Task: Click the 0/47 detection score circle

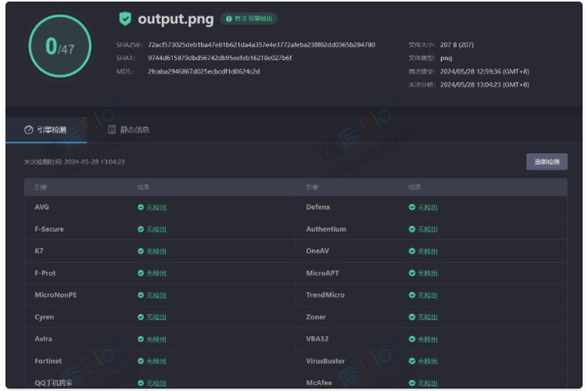Action: 59,47
